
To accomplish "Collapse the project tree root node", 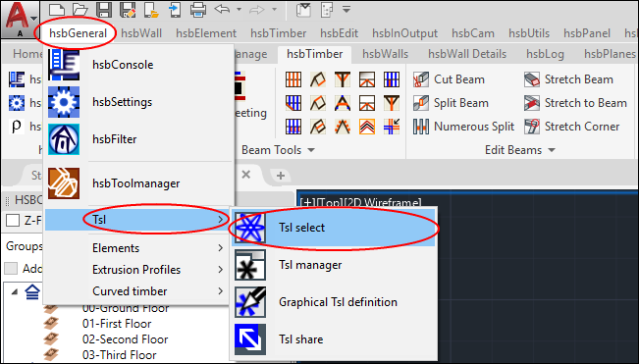I will [15, 291].
